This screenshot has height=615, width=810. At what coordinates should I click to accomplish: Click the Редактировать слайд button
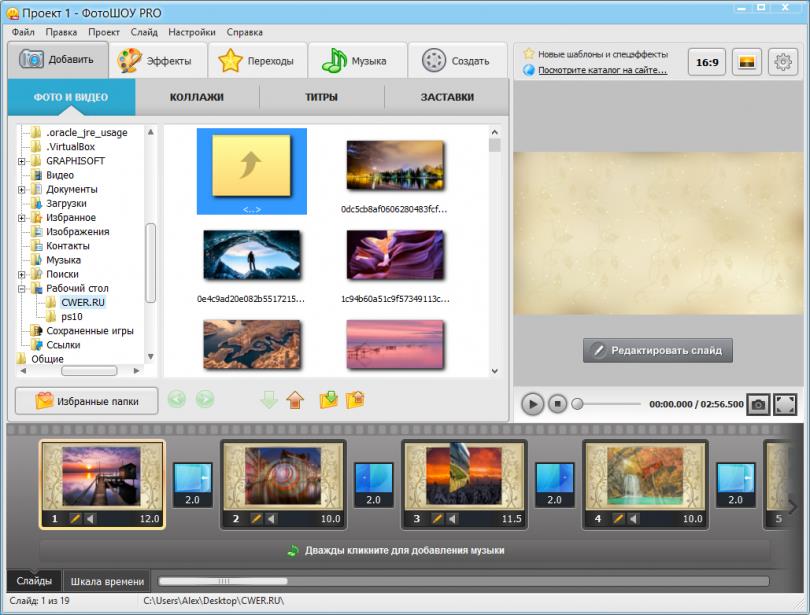pyautogui.click(x=658, y=350)
